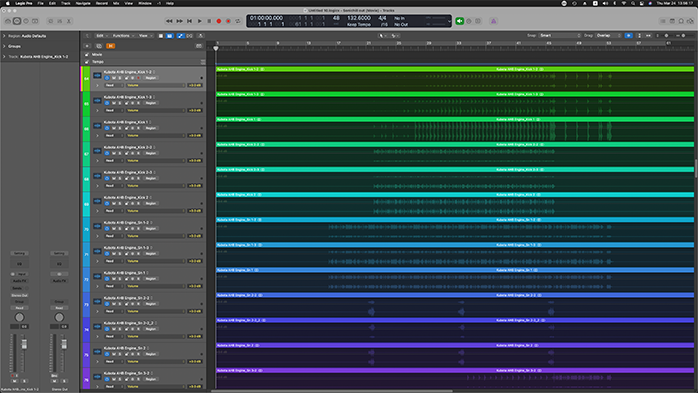
Task: Open the Editors scissors button
Action: [69, 21]
